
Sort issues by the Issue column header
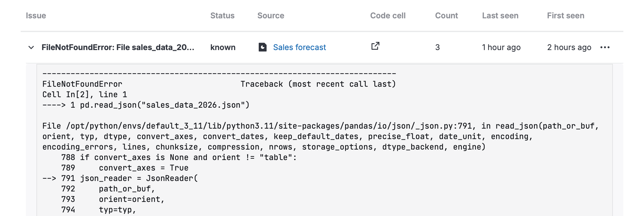[x=36, y=15]
